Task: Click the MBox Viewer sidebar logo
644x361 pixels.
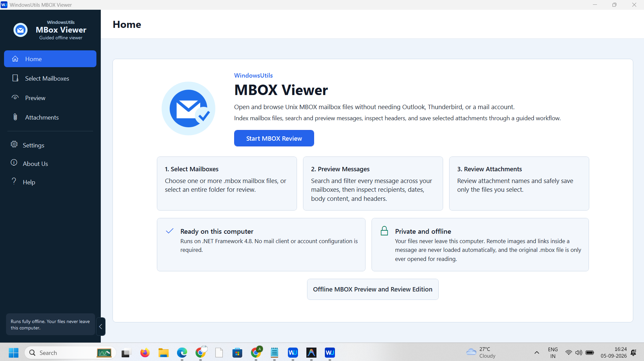Action: click(x=20, y=30)
